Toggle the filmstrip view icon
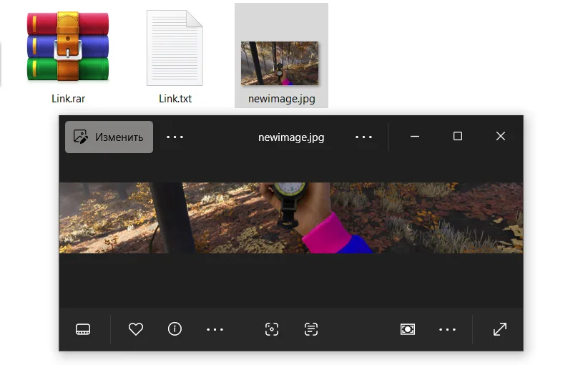The width and height of the screenshot is (588, 365). [x=83, y=329]
